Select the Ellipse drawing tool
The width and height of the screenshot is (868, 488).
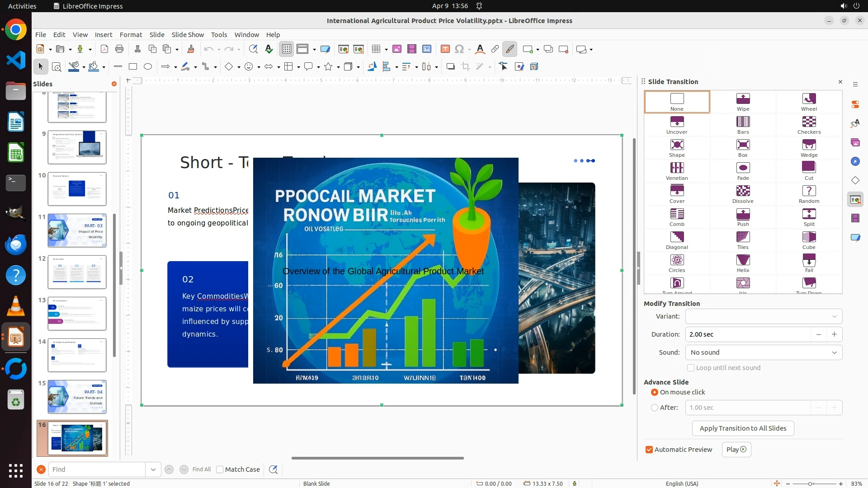[x=148, y=67]
